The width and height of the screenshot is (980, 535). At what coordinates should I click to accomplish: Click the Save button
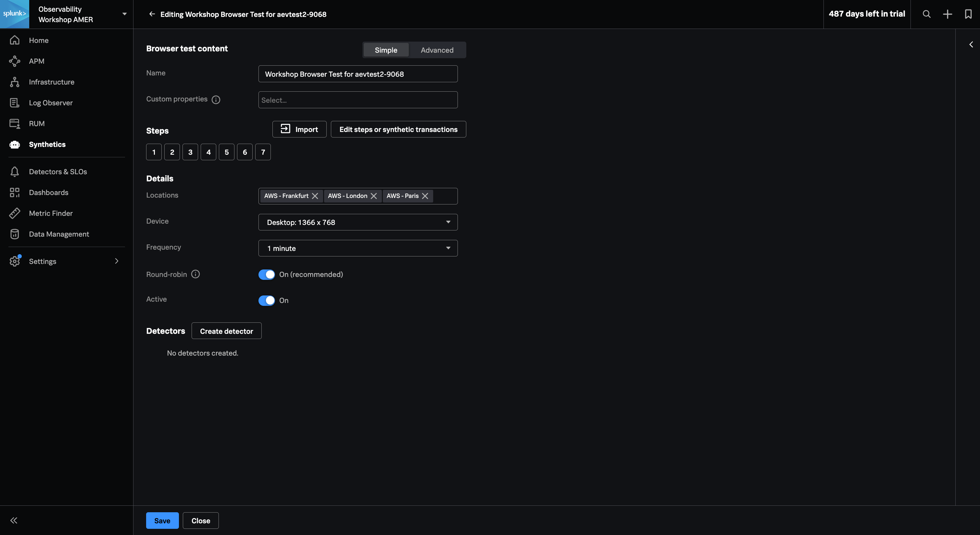162,520
